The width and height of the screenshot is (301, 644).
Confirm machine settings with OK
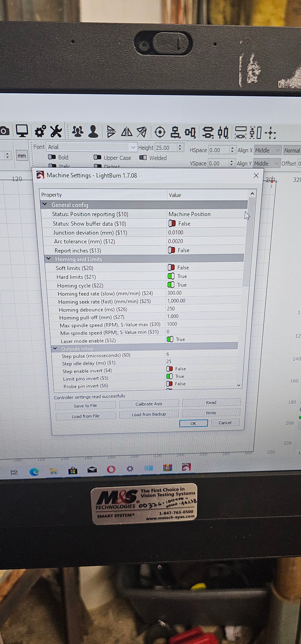click(x=193, y=423)
